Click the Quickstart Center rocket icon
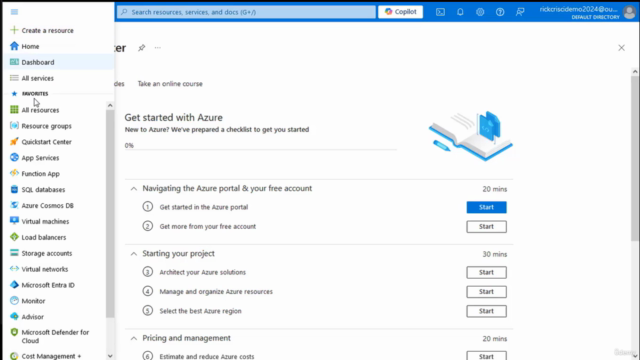 [x=14, y=141]
